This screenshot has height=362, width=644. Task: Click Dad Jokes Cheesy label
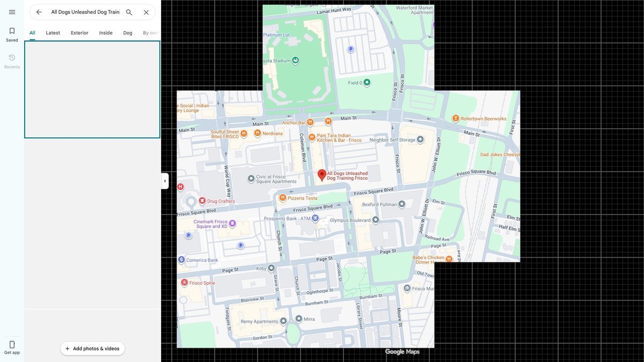500,154
